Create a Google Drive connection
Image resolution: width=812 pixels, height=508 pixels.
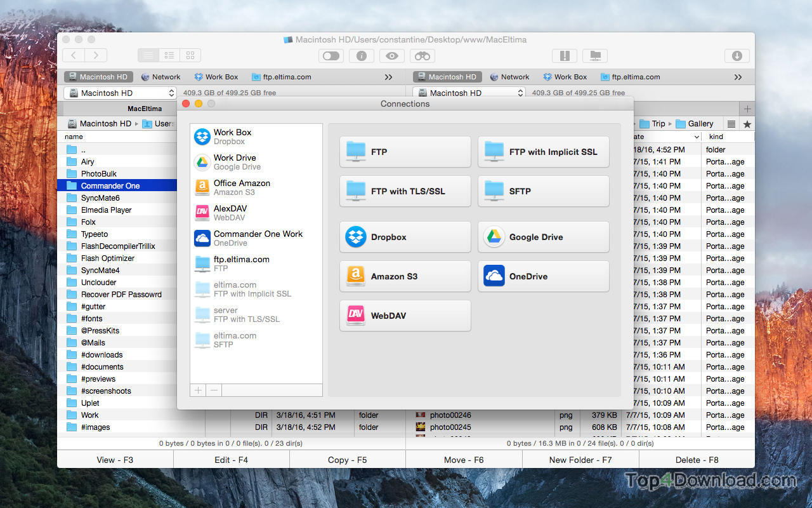coord(543,237)
